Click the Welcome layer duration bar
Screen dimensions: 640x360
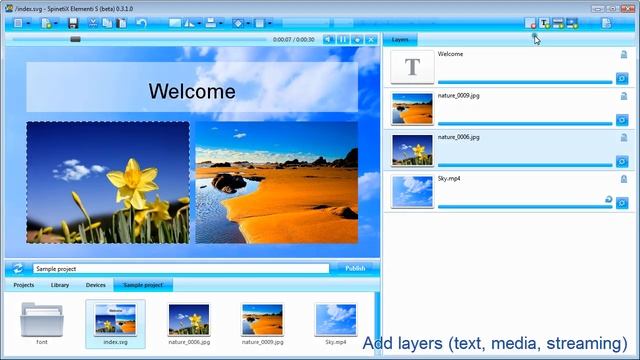click(525, 82)
